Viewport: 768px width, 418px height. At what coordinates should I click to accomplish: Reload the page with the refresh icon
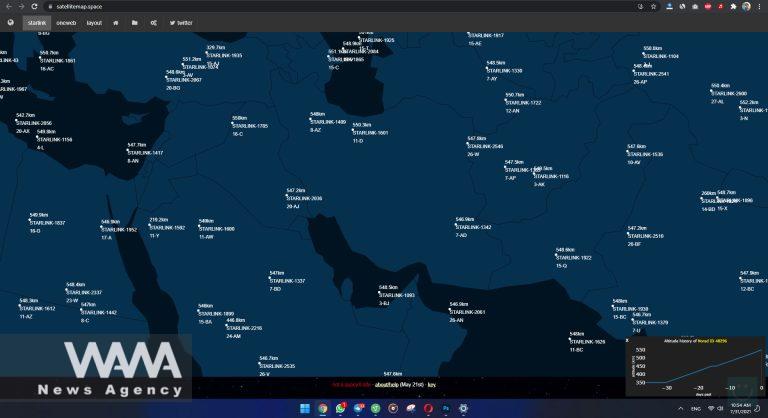point(34,6)
